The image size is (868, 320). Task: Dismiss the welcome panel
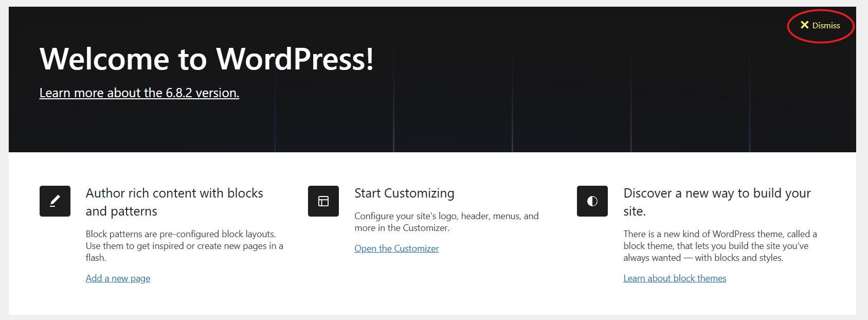tap(821, 25)
